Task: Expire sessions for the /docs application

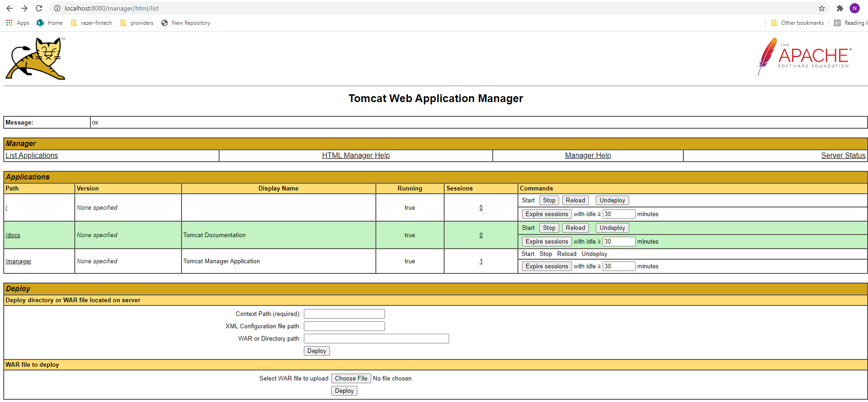Action: click(546, 242)
